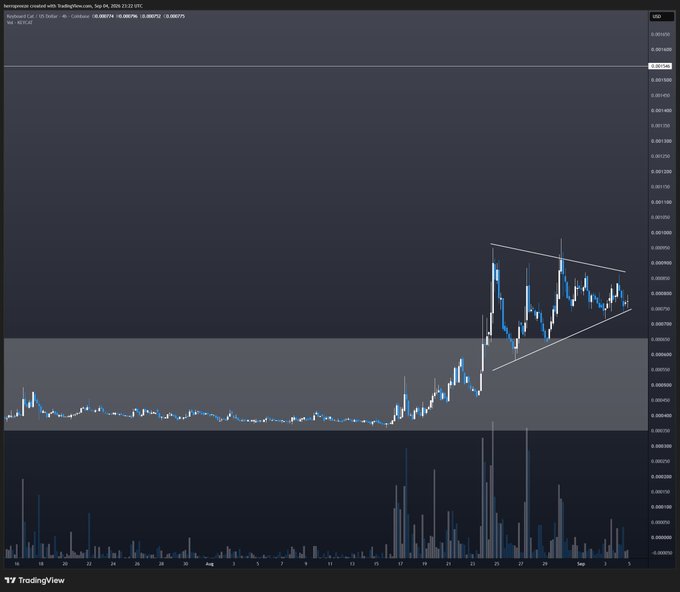Viewport: 680px width, 592px height.
Task: Click the 0.001000 price axis label
Action: (660, 232)
